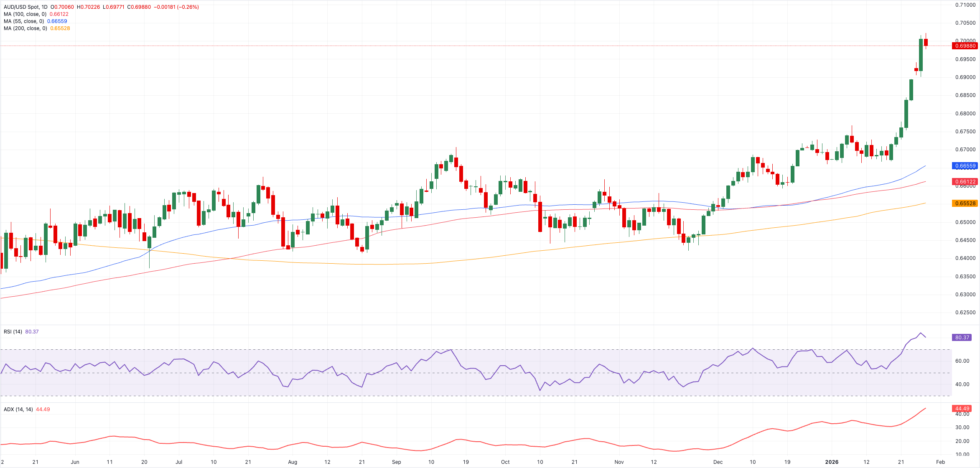This screenshot has width=980, height=468.
Task: Click the Jun label on the time axis
Action: pyautogui.click(x=75, y=462)
